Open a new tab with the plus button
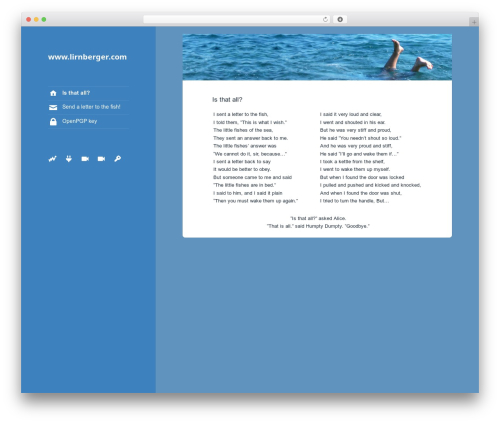 pyautogui.click(x=474, y=22)
